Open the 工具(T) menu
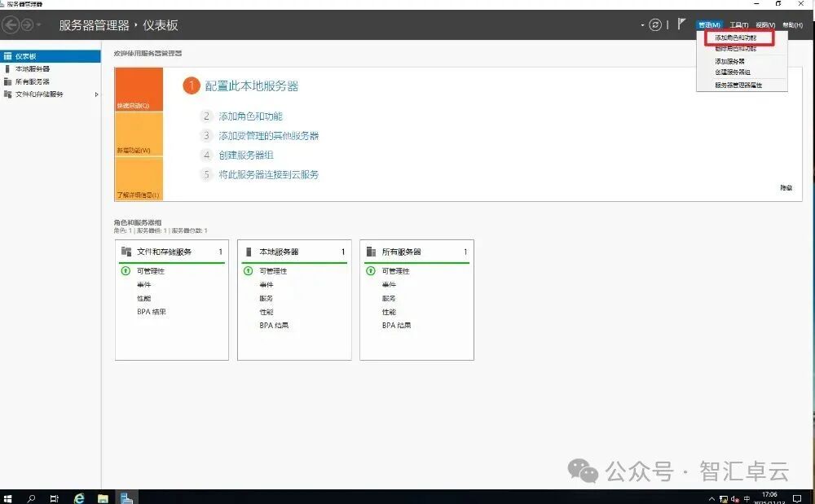Image resolution: width=815 pixels, height=504 pixels. coord(738,24)
